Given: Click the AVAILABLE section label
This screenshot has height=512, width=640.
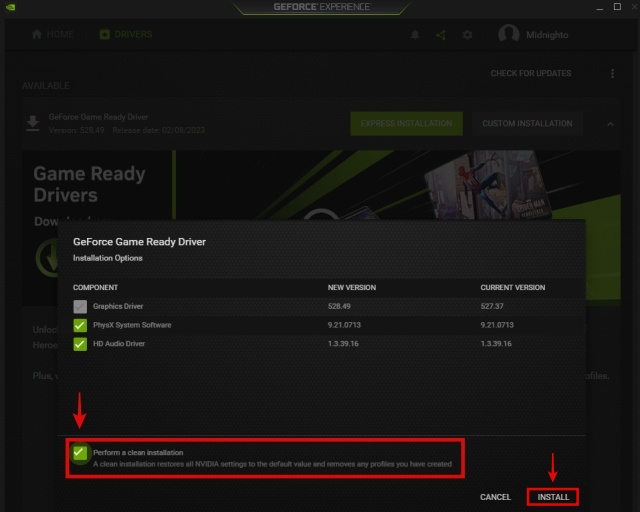Looking at the screenshot, I should pos(46,86).
